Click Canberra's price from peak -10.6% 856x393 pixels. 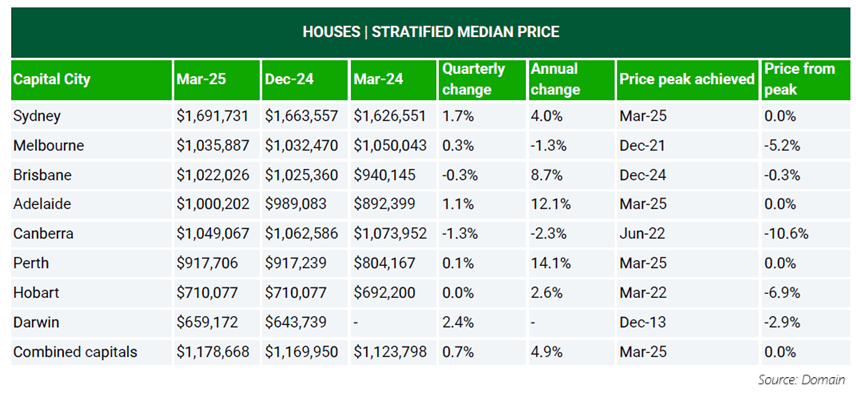tap(786, 234)
